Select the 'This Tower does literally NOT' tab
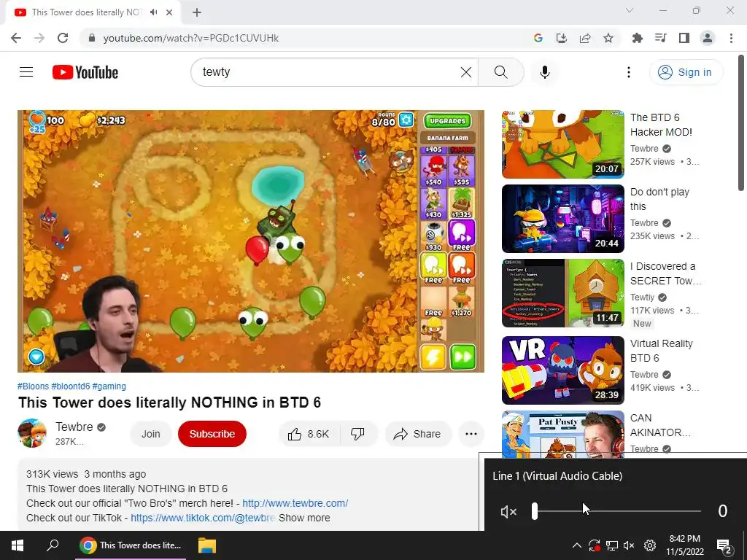The width and height of the screenshot is (747, 560). tap(87, 12)
